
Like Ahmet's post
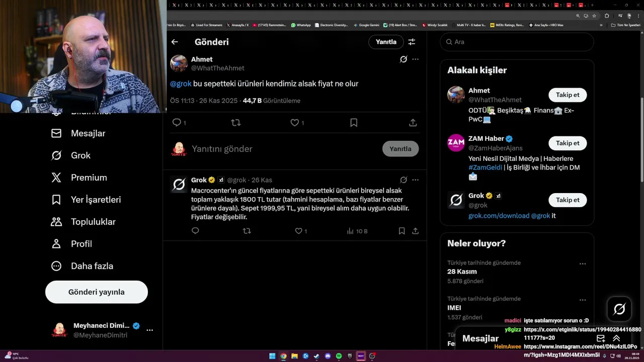coord(295,122)
